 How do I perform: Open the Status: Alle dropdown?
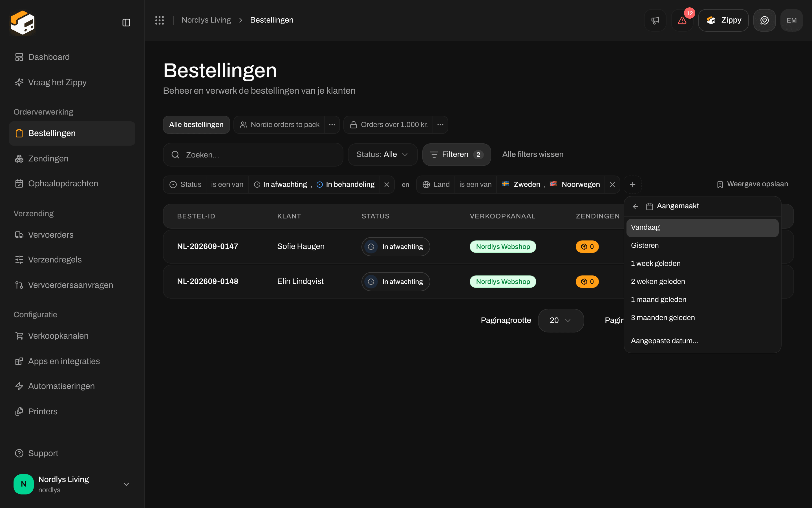[383, 155]
